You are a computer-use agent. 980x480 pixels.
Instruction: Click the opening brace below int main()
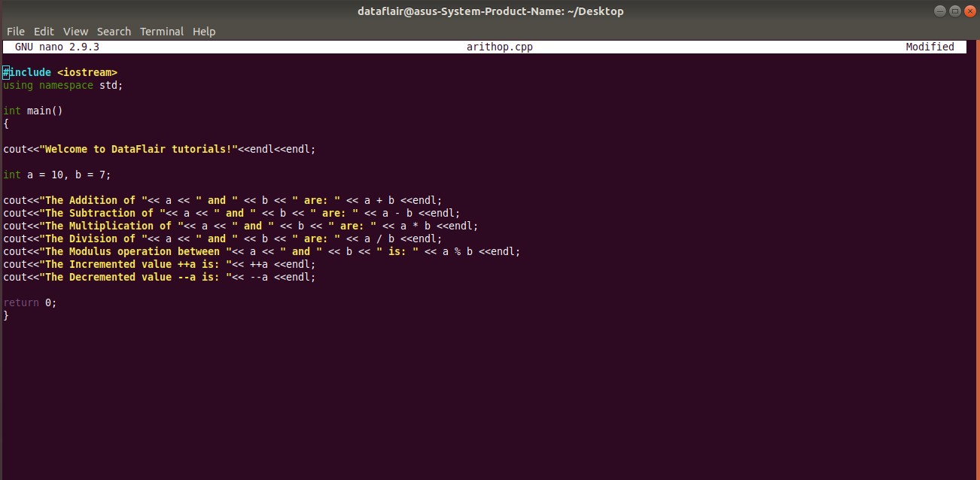[6, 123]
